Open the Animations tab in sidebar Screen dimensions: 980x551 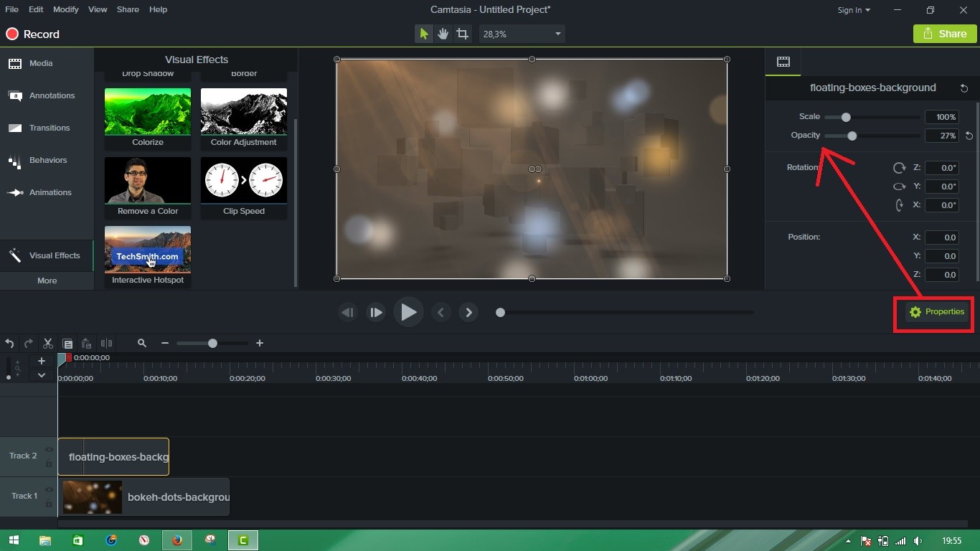pyautogui.click(x=47, y=192)
